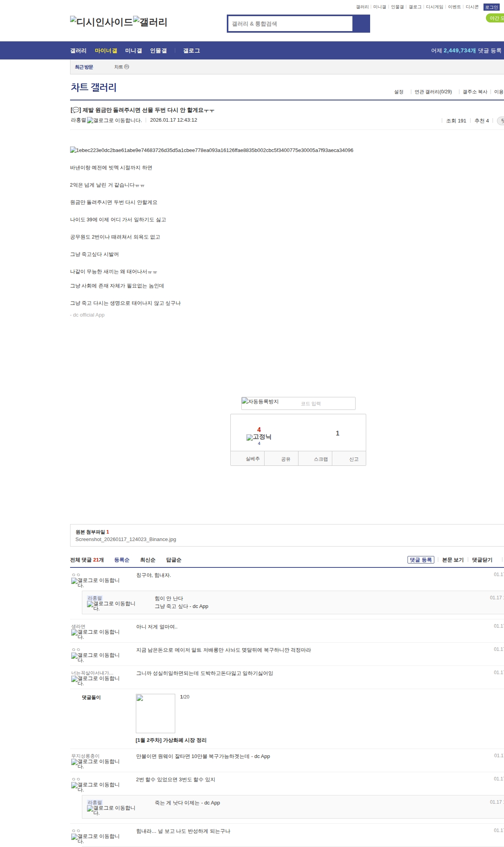Open the Screenshot_20260117_124023_Binance.jpg attachment link

(x=126, y=539)
